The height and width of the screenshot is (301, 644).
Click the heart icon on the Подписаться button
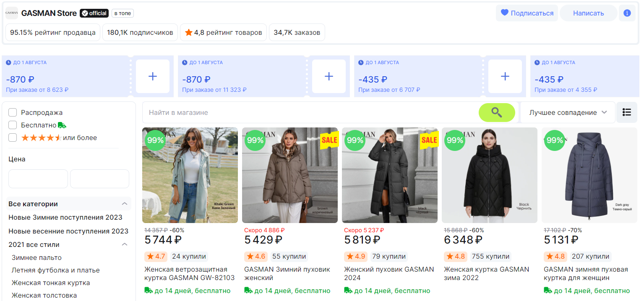pyautogui.click(x=505, y=13)
